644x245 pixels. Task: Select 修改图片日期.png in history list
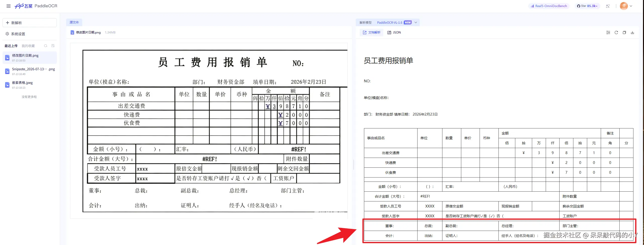(30, 58)
